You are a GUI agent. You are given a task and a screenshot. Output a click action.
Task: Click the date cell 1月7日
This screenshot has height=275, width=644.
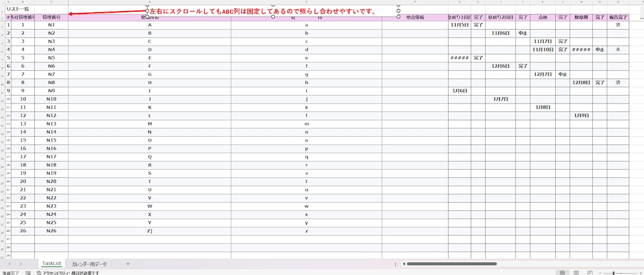pos(500,99)
